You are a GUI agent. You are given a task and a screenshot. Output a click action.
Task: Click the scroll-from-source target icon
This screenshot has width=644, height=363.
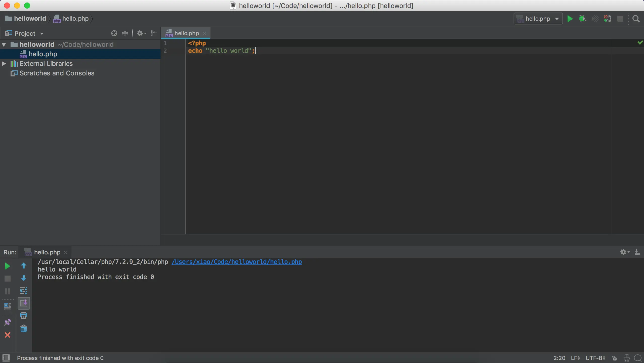pyautogui.click(x=114, y=33)
